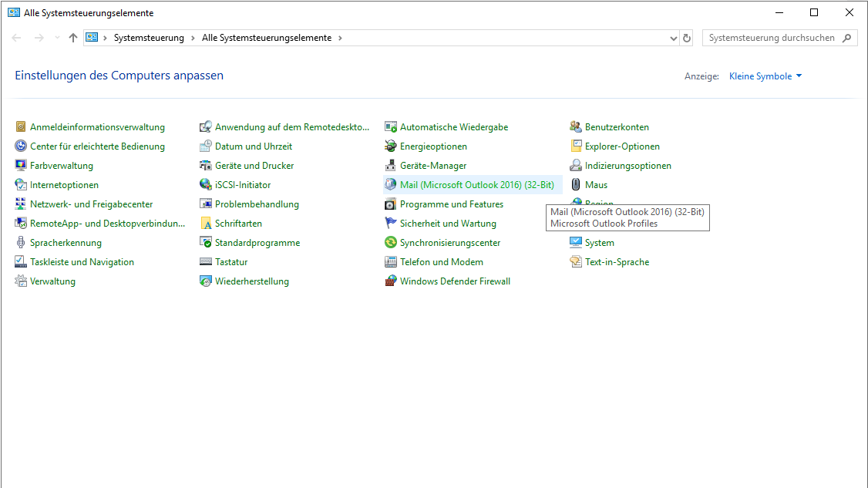This screenshot has width=868, height=488.
Task: Click the Benutzerkonten users icon
Action: [x=576, y=127]
